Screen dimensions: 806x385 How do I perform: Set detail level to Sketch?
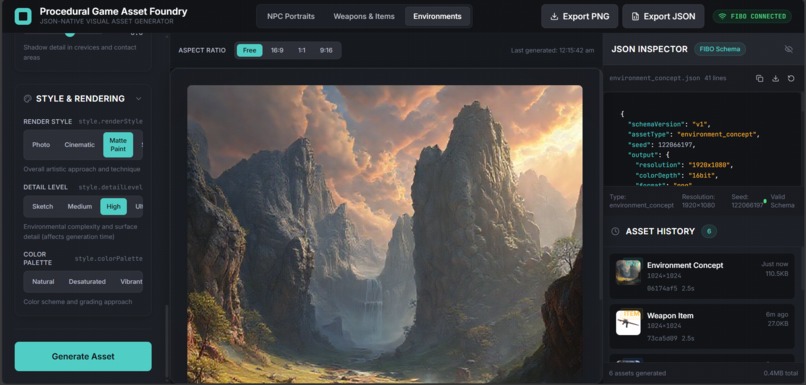(x=43, y=207)
